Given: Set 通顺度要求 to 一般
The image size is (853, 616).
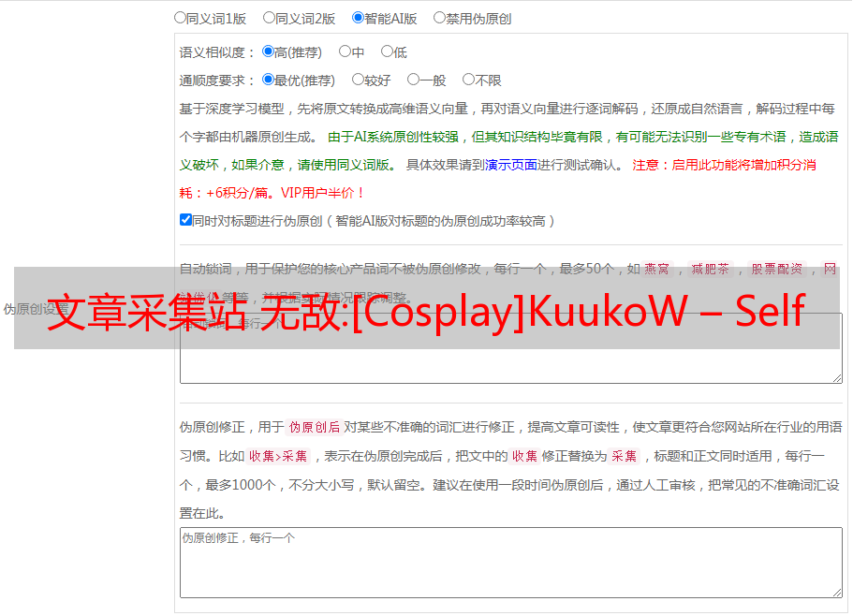Looking at the screenshot, I should [413, 81].
